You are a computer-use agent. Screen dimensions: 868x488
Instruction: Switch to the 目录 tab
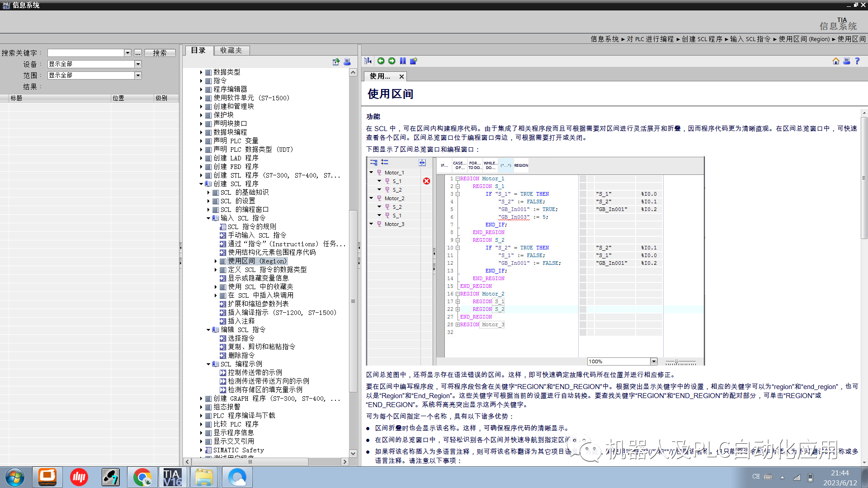pyautogui.click(x=198, y=51)
